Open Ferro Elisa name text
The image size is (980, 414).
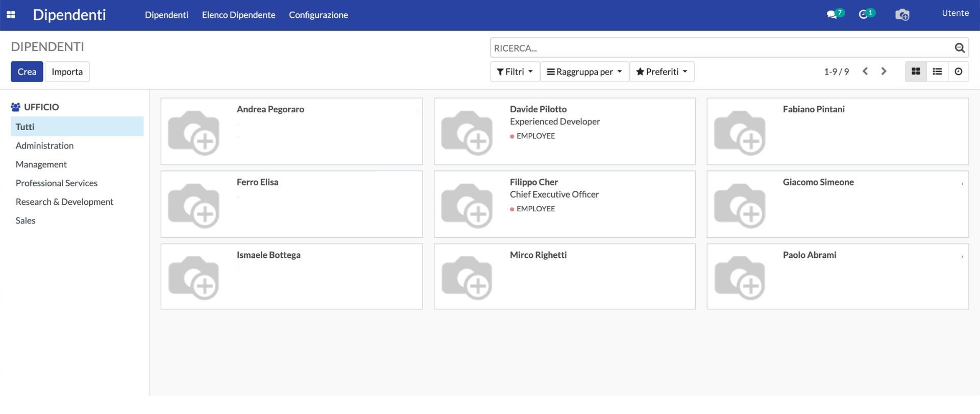tap(257, 182)
